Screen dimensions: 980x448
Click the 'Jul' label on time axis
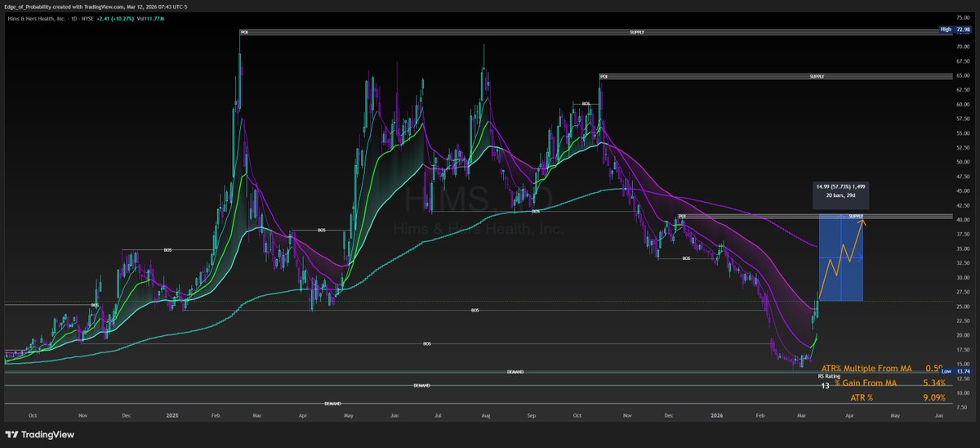[x=439, y=415]
